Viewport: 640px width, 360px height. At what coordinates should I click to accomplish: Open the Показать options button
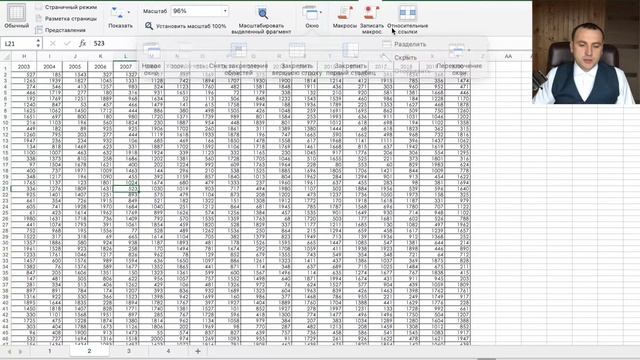click(120, 18)
